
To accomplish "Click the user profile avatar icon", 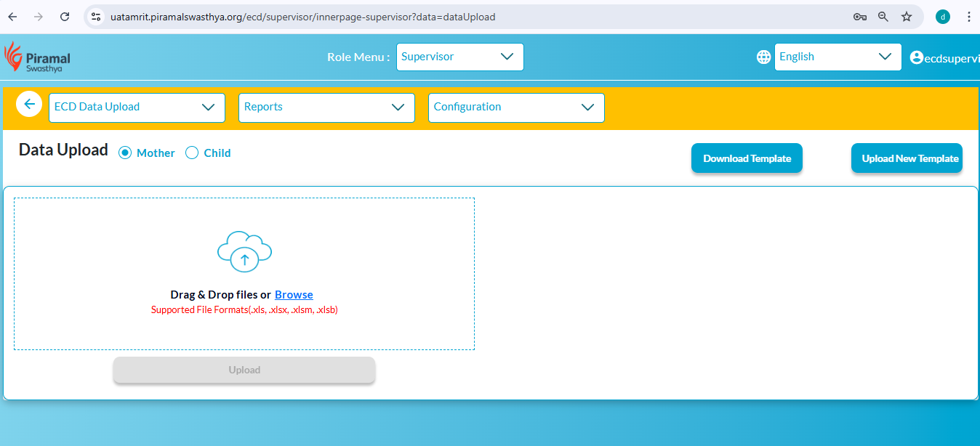I will 916,57.
